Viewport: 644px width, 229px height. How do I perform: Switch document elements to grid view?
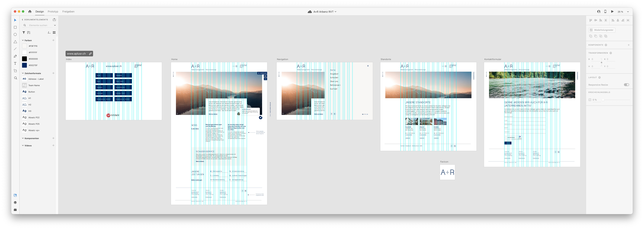point(54,33)
